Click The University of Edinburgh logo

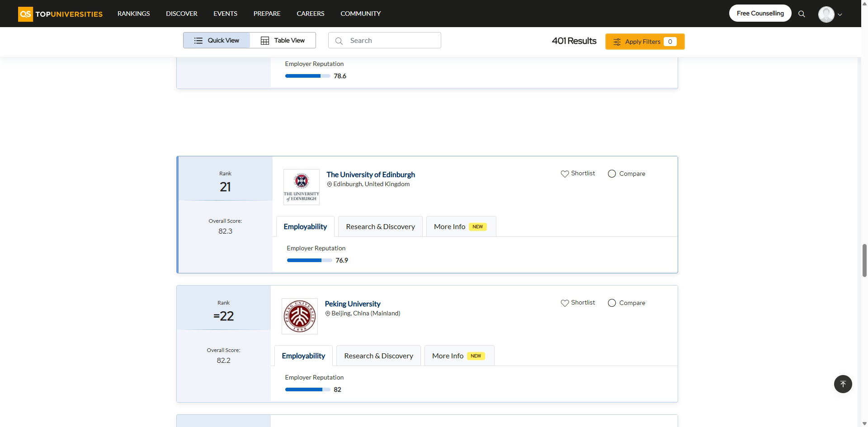pyautogui.click(x=302, y=187)
